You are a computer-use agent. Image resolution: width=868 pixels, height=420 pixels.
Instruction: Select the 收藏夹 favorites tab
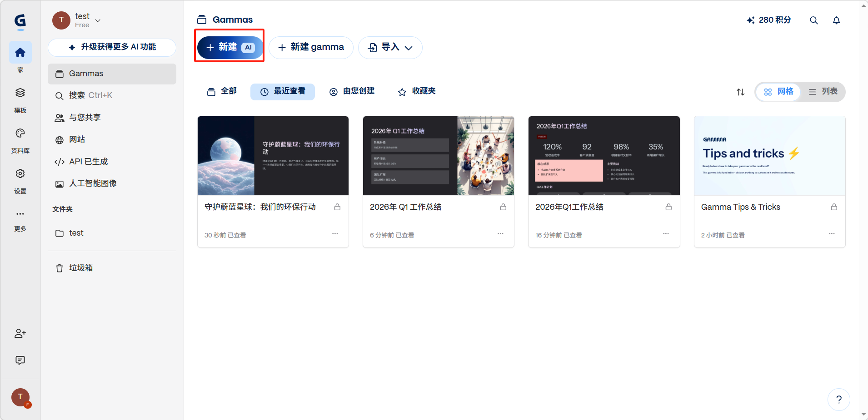pos(417,91)
